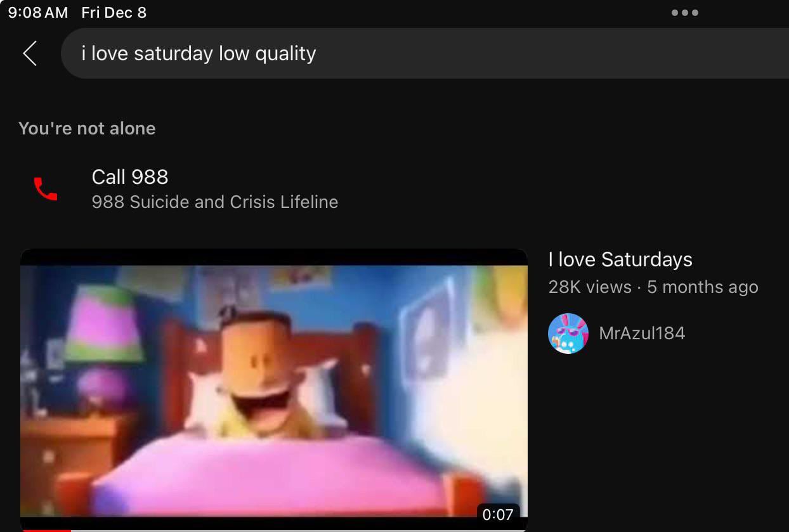Focus the 'i love saturday low quality' search field

point(425,53)
